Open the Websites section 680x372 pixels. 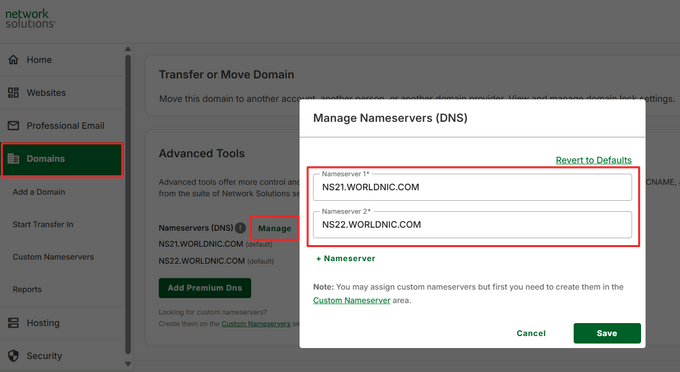(x=62, y=93)
